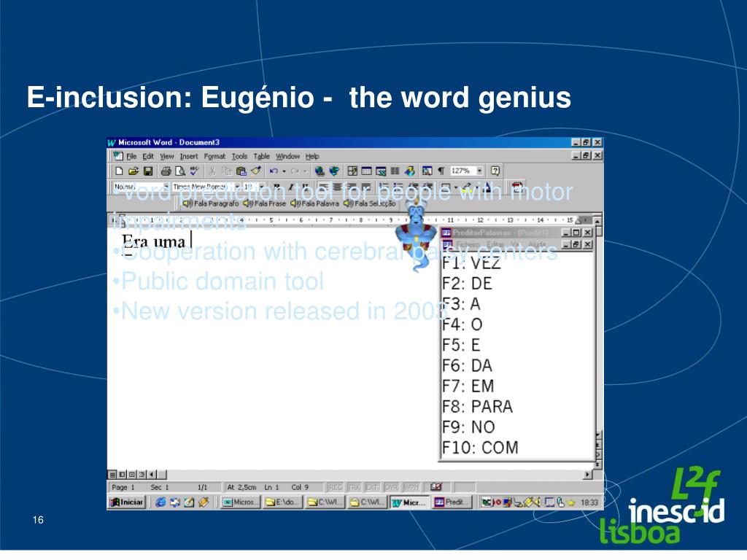
Task: Select prediction 'F6: DA'
Action: pos(467,366)
